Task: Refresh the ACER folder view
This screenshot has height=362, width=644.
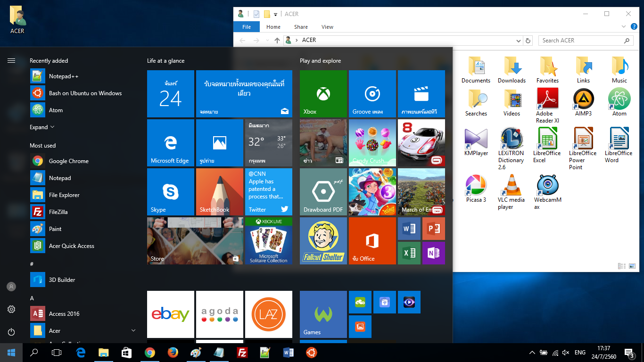Action: (528, 41)
